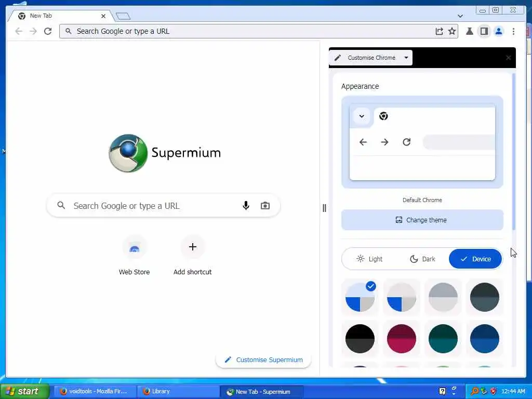Choose the default blue color swatch
Viewport: 532px width, 399px height.
[360, 297]
